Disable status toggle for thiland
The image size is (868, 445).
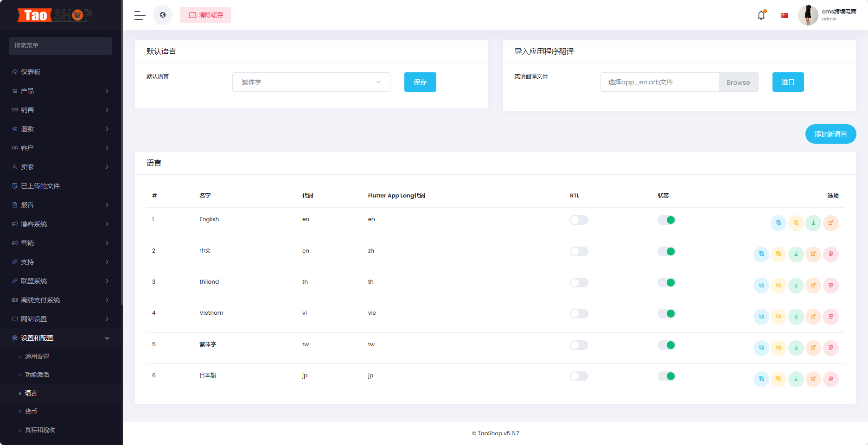[666, 282]
